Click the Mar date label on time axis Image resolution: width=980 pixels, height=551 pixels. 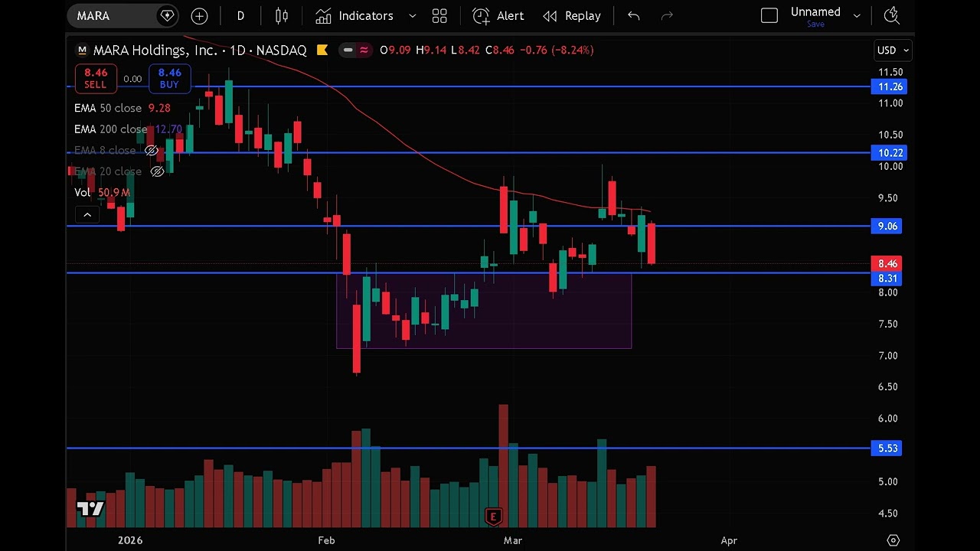point(513,540)
